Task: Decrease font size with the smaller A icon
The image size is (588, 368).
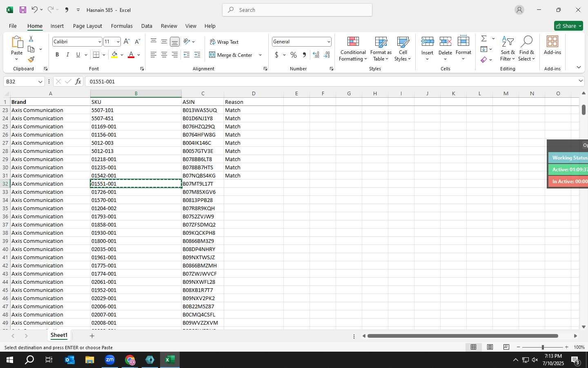Action: tap(137, 42)
